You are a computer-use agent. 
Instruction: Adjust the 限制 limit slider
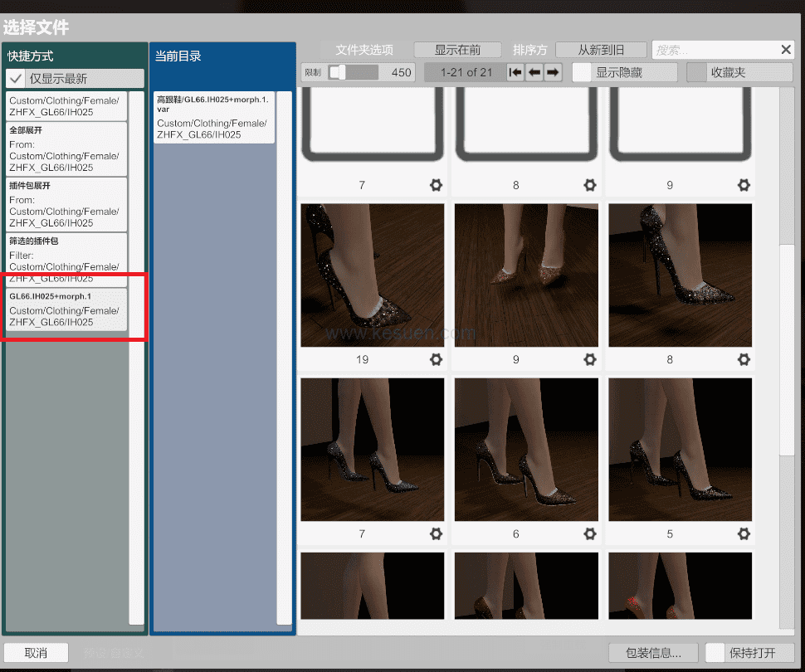pyautogui.click(x=339, y=72)
